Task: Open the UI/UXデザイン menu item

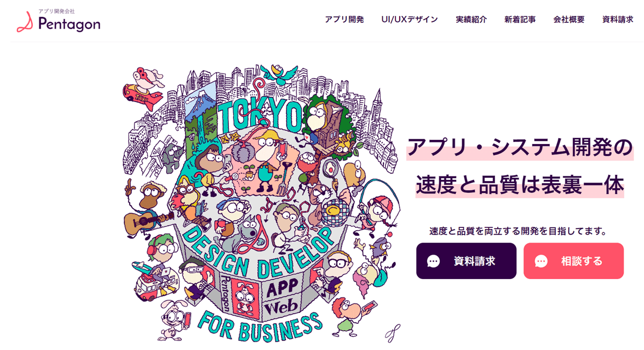Action: [409, 20]
